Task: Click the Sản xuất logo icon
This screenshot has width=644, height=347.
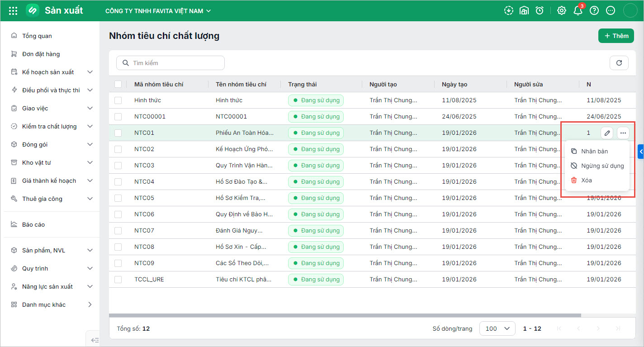Action: tap(33, 10)
